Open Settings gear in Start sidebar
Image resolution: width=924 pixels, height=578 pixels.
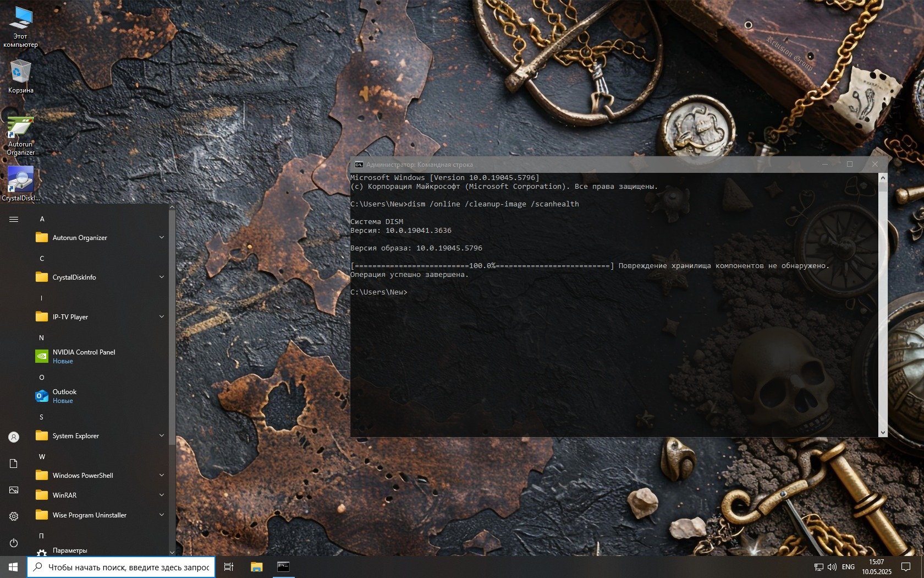(14, 516)
